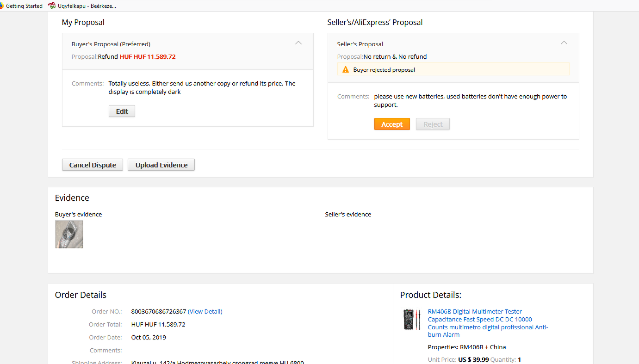Click the Upload Evidence button

point(161,165)
